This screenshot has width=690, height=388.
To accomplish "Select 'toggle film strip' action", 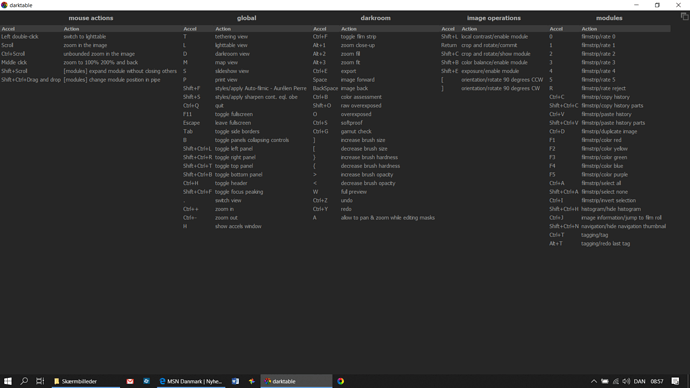I will tap(358, 37).
